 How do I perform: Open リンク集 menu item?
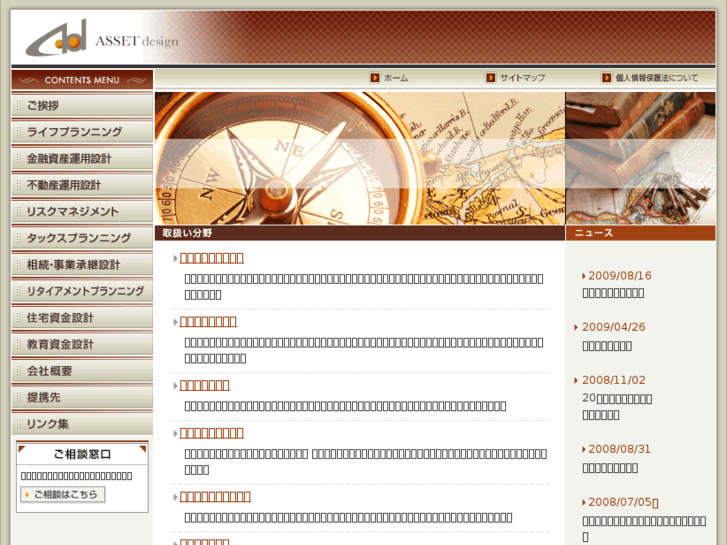tap(82, 424)
